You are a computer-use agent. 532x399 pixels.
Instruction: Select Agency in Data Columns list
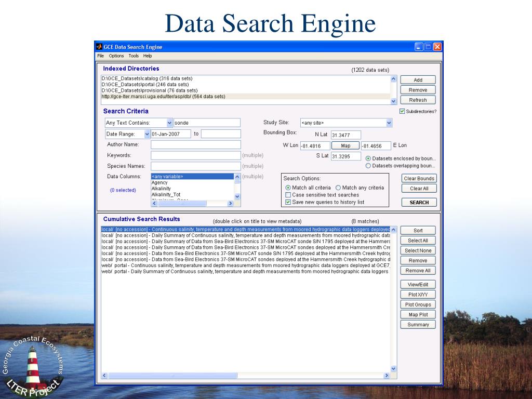pyautogui.click(x=192, y=182)
